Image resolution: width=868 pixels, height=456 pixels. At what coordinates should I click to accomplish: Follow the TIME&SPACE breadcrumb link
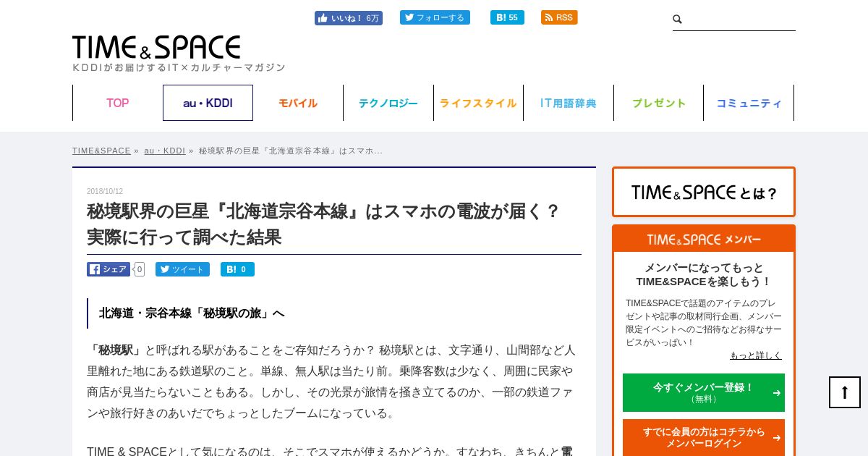click(x=101, y=151)
